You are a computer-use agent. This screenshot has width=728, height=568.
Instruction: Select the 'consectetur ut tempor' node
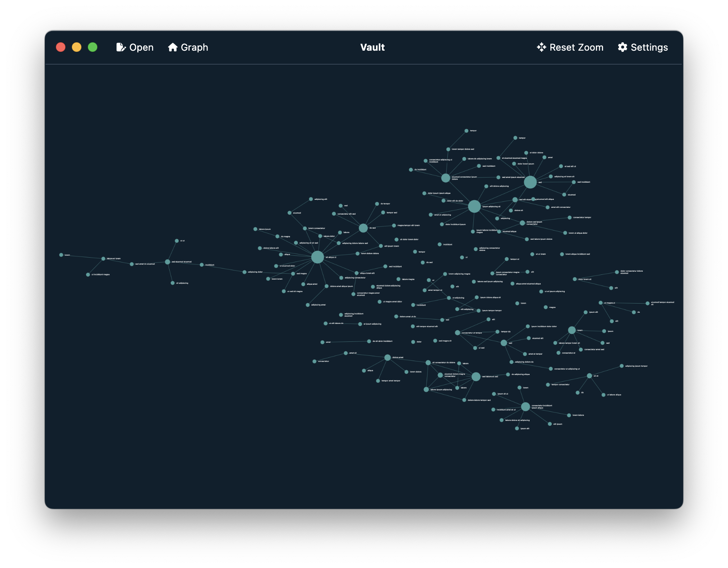[x=458, y=333]
